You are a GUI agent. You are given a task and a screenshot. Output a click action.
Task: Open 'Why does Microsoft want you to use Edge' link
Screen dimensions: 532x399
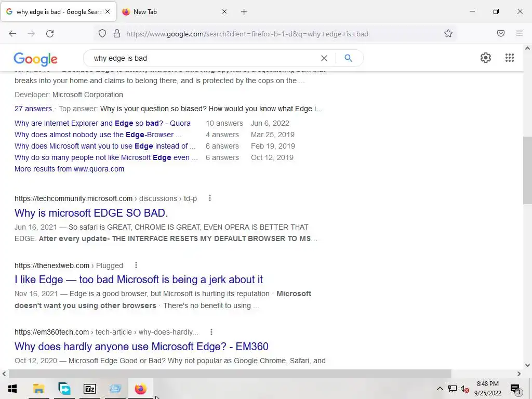point(105,146)
